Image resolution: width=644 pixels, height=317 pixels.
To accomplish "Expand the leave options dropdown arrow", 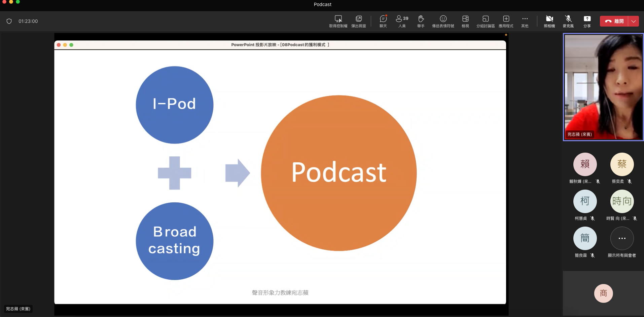I will [634, 21].
